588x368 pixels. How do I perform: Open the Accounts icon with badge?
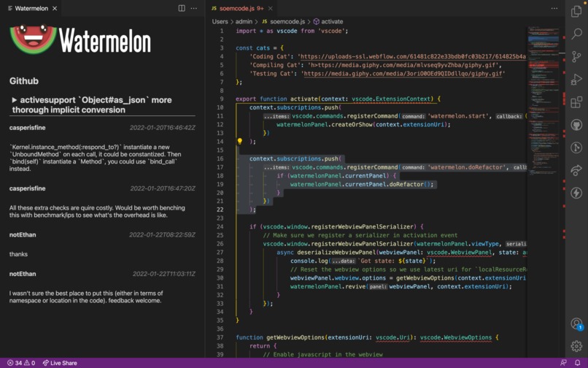[x=576, y=323]
